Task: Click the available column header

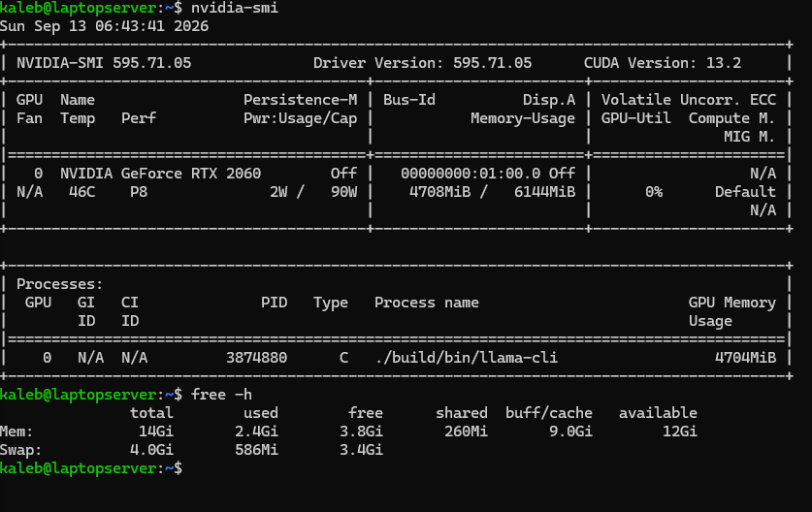Action: tap(658, 413)
